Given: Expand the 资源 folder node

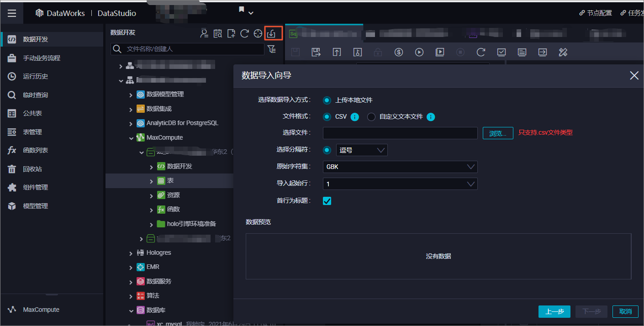Looking at the screenshot, I should click(152, 195).
